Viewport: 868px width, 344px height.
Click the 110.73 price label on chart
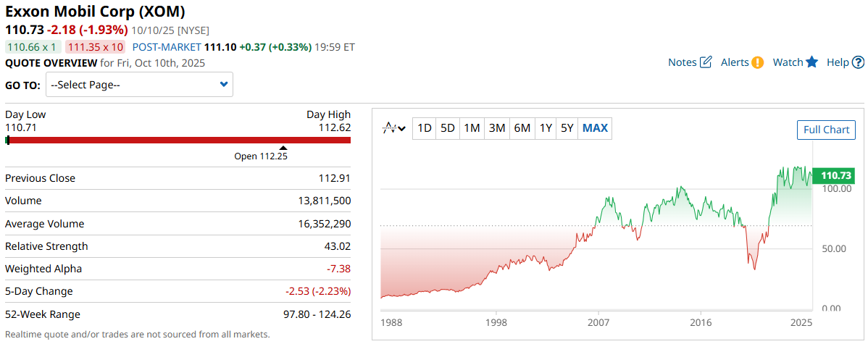pos(835,175)
